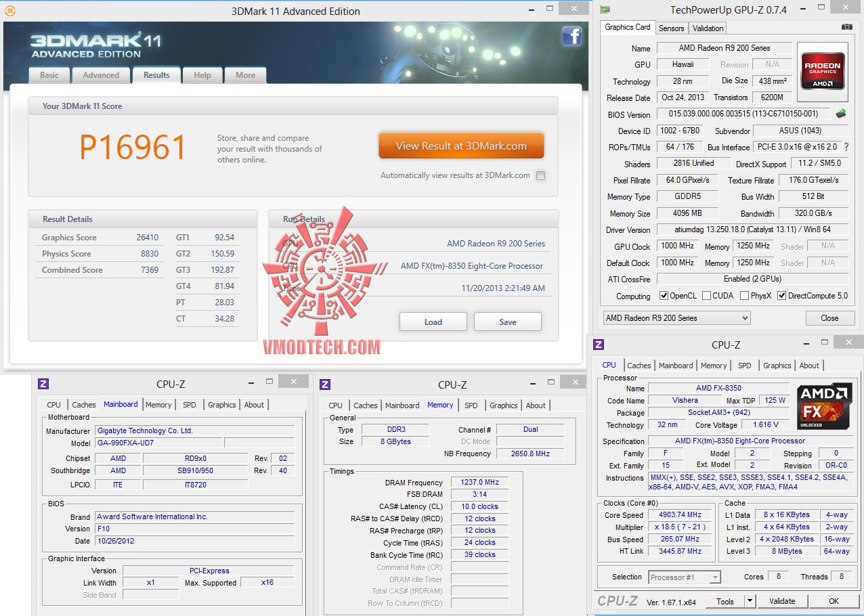Click the DRAM Frequency value 1237.0 MHz

[479, 483]
